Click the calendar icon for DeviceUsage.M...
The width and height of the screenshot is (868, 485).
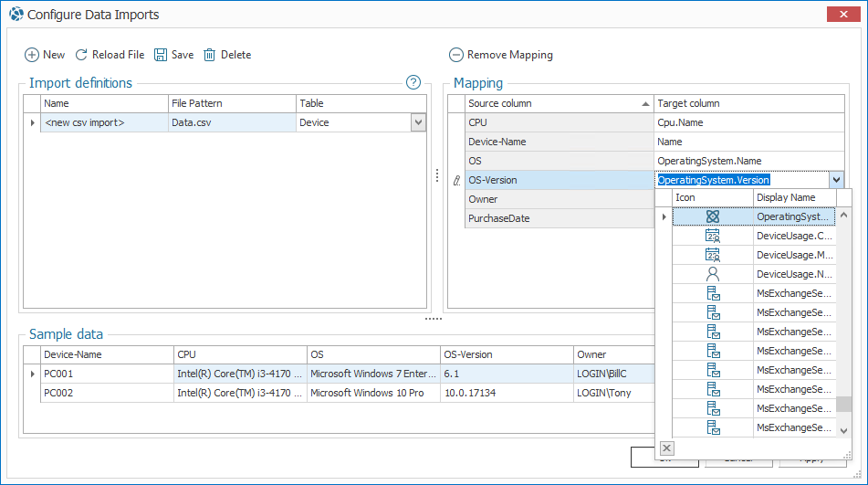713,255
